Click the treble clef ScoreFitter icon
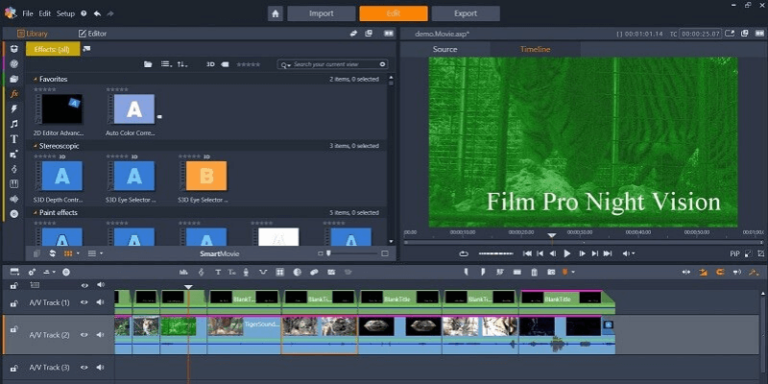This screenshot has width=768, height=384. tap(201, 272)
